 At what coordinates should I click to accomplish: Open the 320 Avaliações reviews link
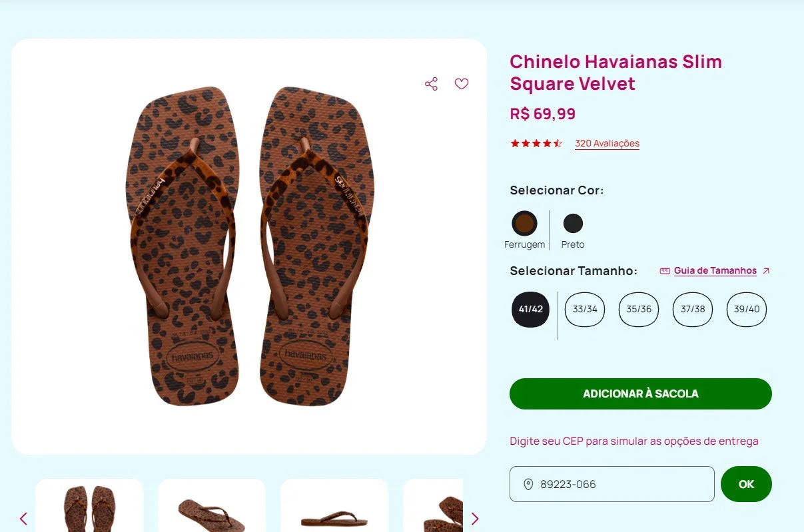[607, 142]
